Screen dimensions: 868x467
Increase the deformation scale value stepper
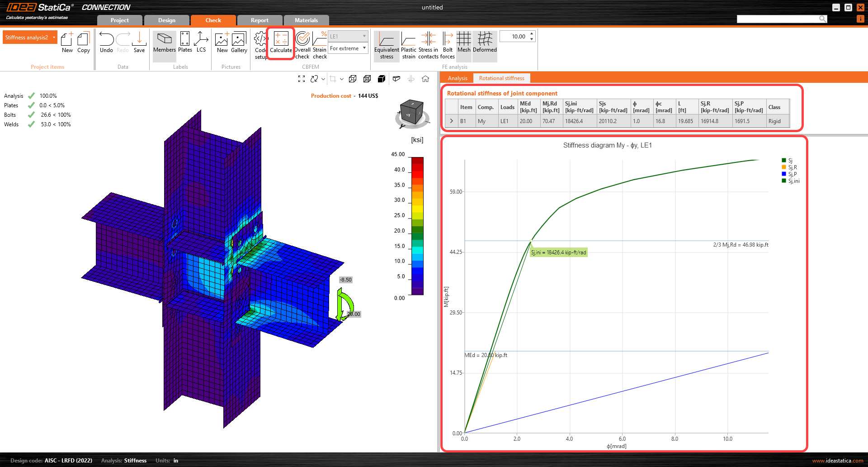(532, 34)
